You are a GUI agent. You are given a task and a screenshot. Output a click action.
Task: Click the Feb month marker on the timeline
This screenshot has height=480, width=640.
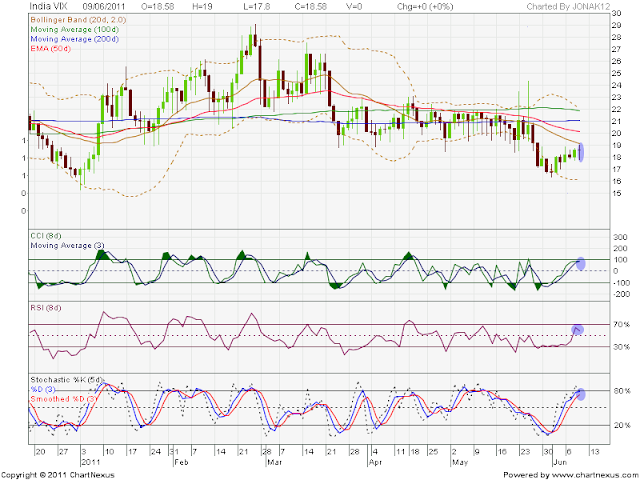[x=181, y=462]
